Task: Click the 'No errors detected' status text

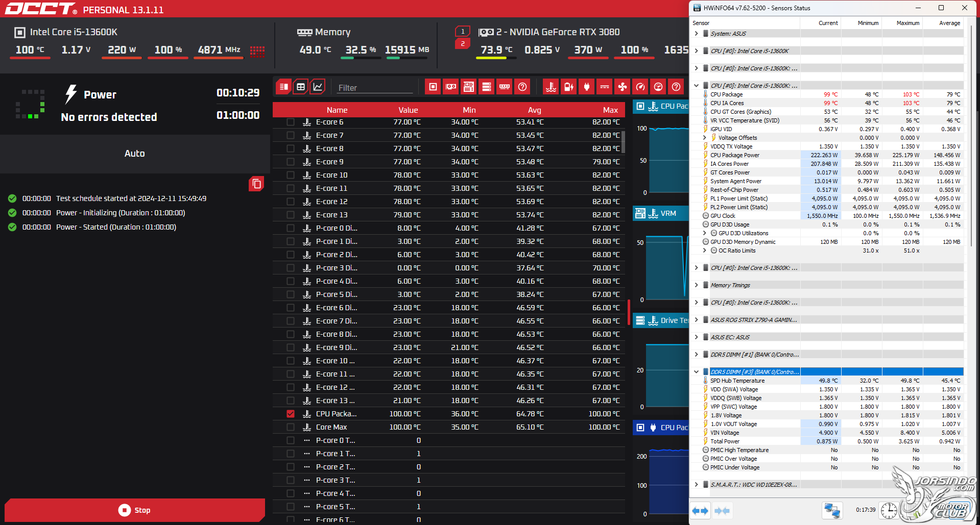Action: tap(109, 117)
